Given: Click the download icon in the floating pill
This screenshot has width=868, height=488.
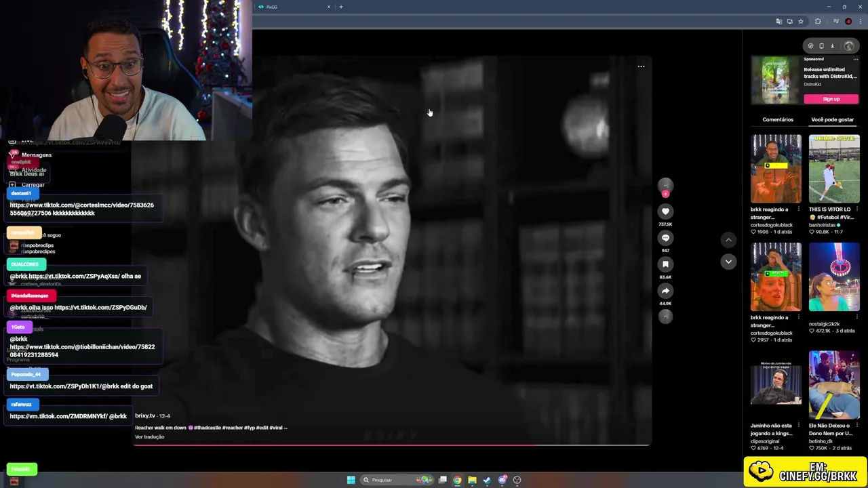Looking at the screenshot, I should click(832, 46).
